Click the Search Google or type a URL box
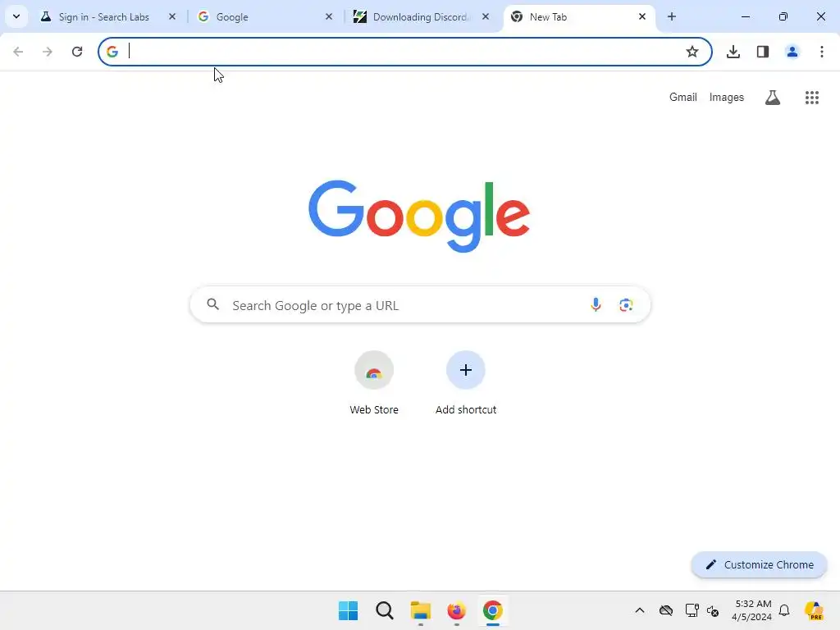 tap(421, 305)
